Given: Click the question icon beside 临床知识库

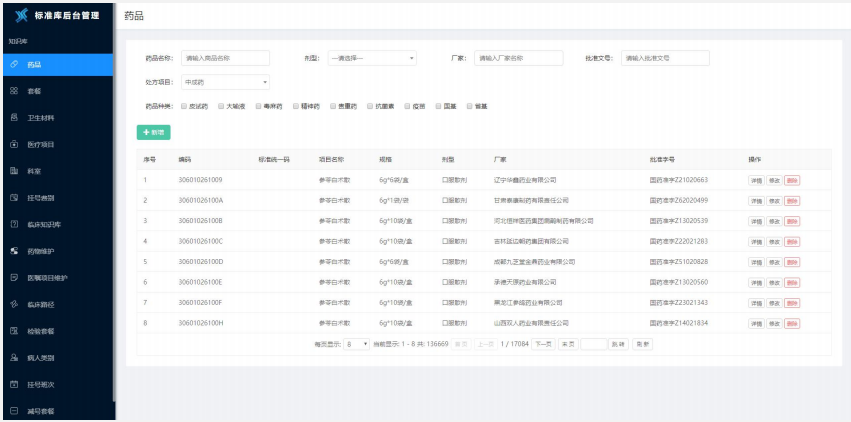Looking at the screenshot, I should [15, 225].
